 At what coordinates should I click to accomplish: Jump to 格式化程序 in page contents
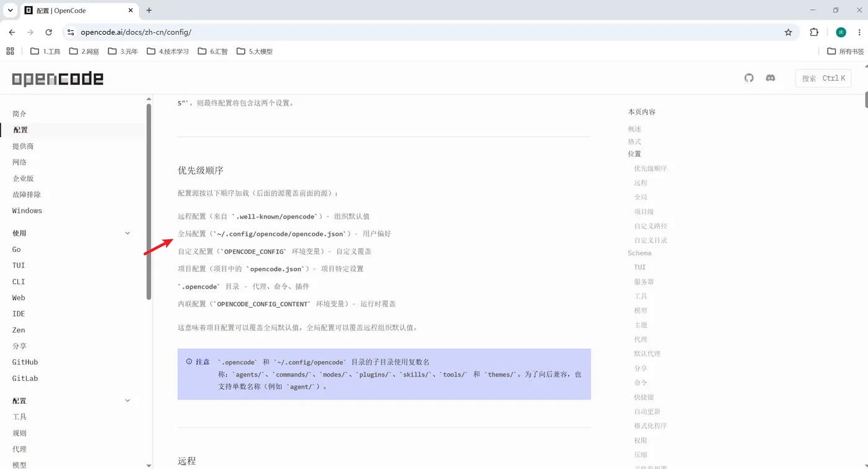click(x=650, y=426)
